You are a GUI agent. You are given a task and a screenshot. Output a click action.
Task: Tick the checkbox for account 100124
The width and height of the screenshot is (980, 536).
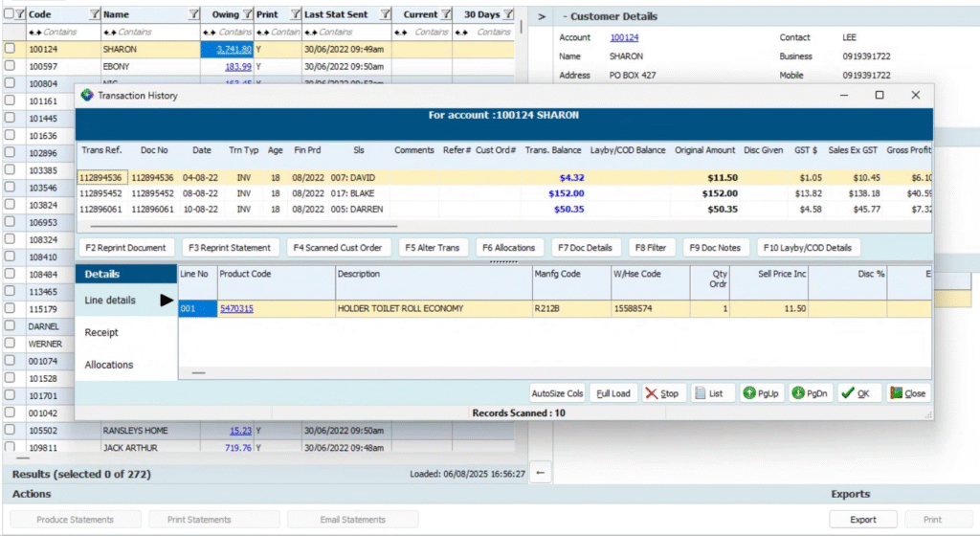10,48
